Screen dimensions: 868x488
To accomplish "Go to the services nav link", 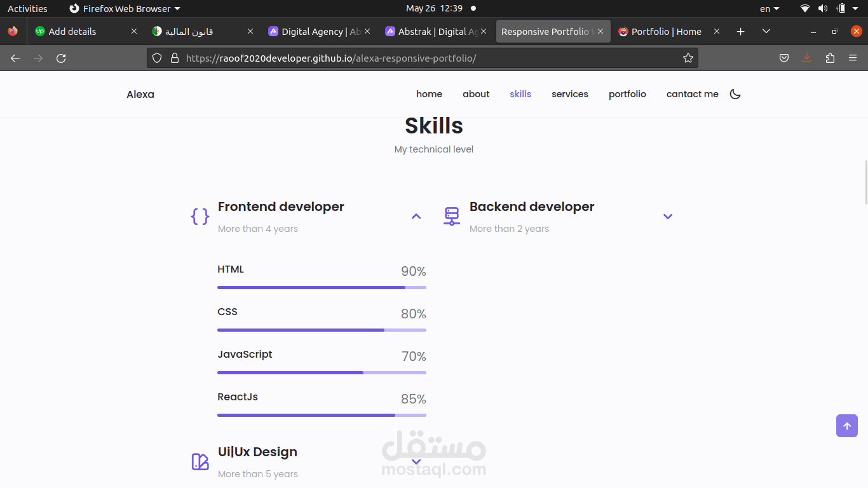I will [570, 94].
